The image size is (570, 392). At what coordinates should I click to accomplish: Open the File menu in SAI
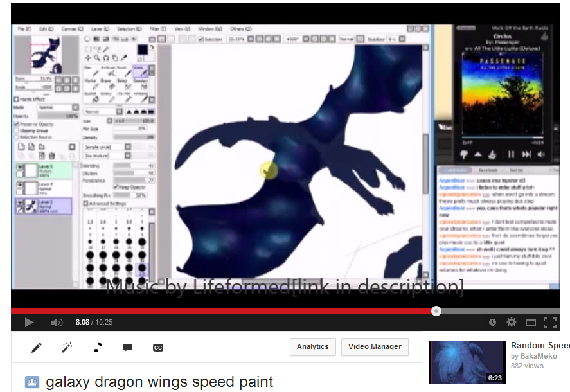click(24, 29)
